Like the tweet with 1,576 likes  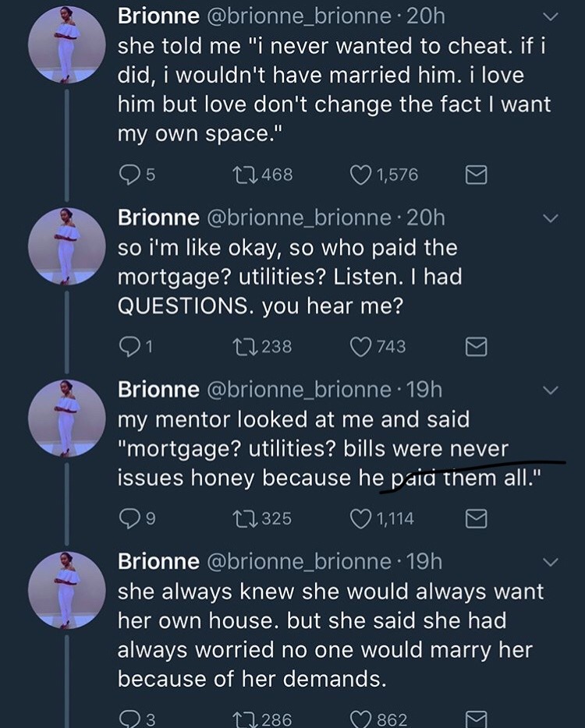click(361, 175)
